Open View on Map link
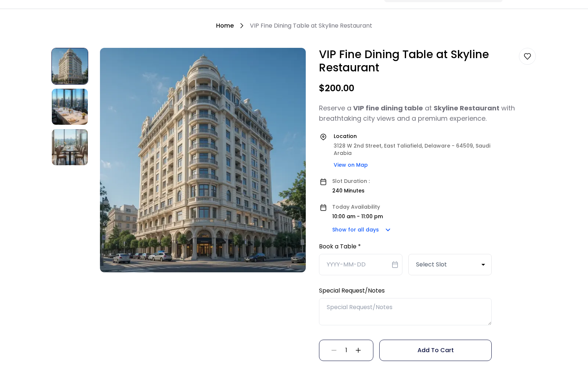Image resolution: width=588 pixels, height=368 pixels. point(351,165)
